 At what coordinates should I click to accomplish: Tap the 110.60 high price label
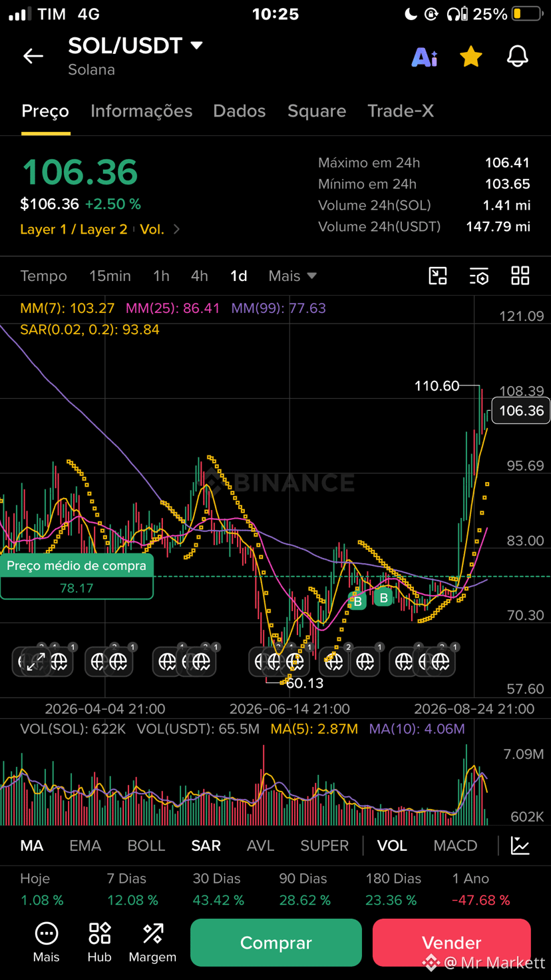437,385
